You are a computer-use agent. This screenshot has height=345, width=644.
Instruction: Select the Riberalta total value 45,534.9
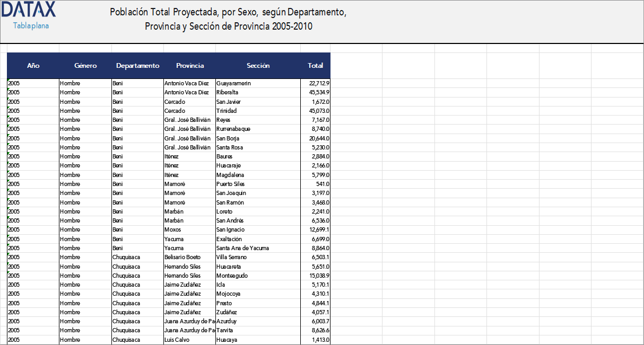(x=315, y=92)
